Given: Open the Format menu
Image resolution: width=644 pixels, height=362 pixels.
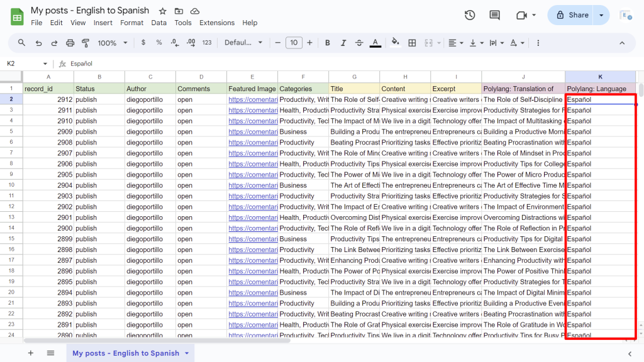Looking at the screenshot, I should coord(131,23).
